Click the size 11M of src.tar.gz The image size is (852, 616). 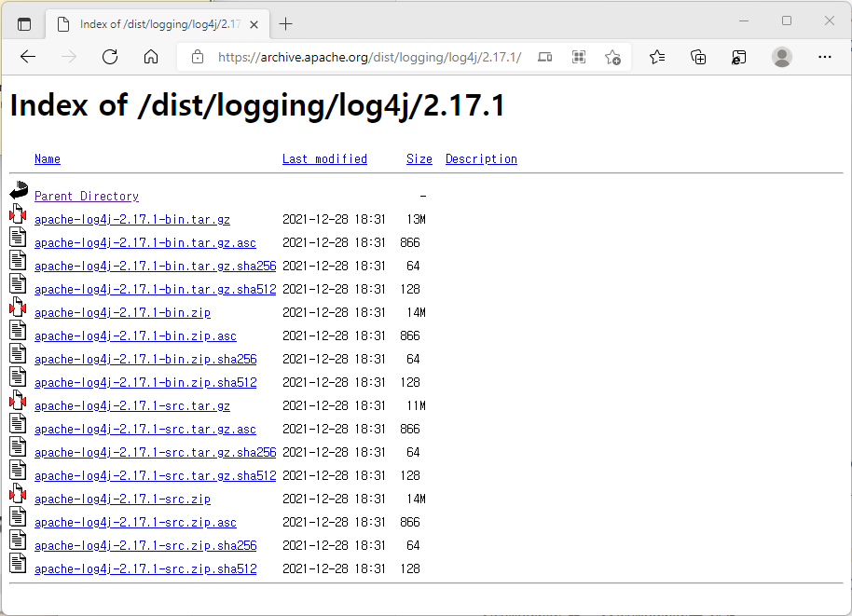pyautogui.click(x=417, y=406)
